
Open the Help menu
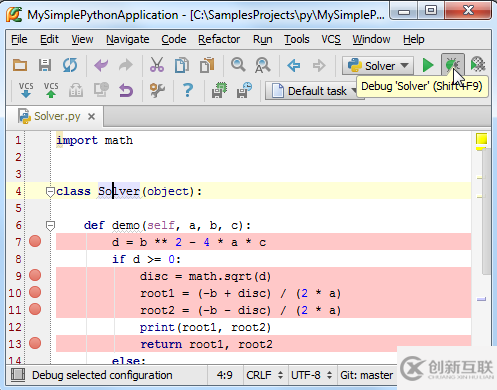(x=413, y=39)
